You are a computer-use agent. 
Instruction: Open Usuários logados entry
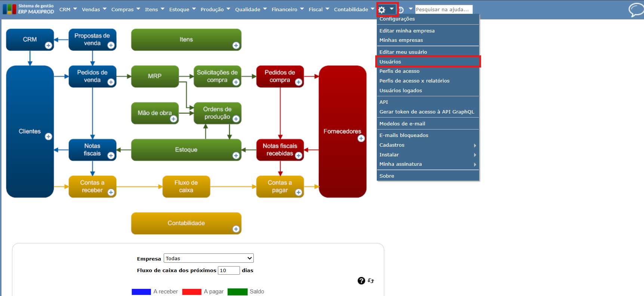click(x=428, y=91)
